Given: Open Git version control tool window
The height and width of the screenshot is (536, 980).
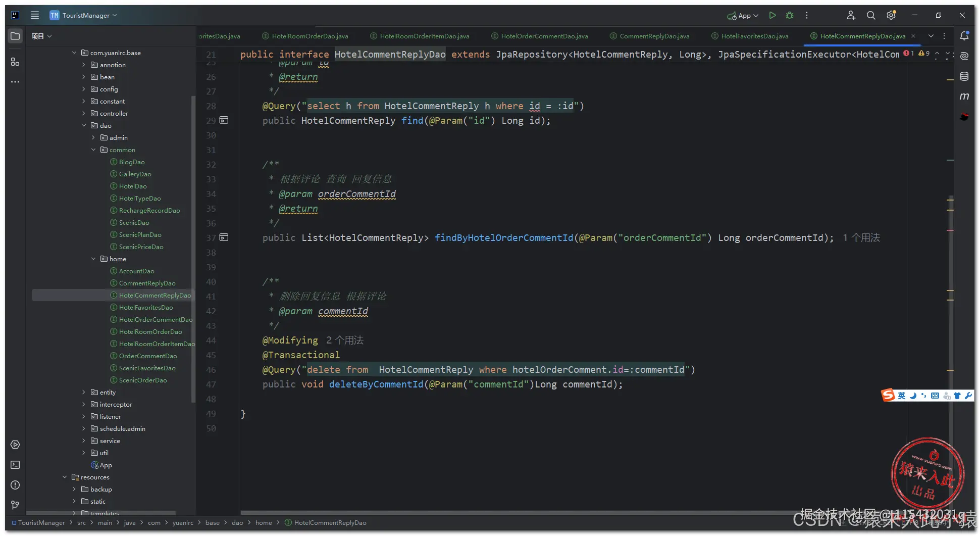Looking at the screenshot, I should point(15,505).
